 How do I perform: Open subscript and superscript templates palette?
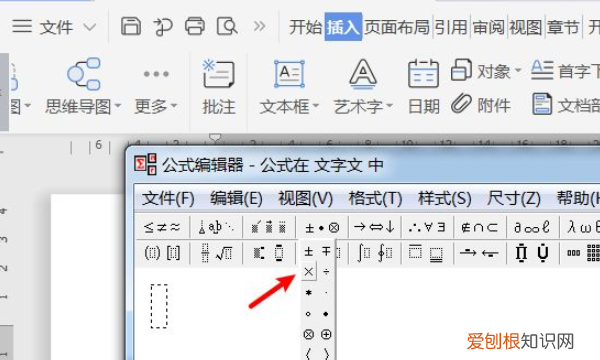click(269, 253)
